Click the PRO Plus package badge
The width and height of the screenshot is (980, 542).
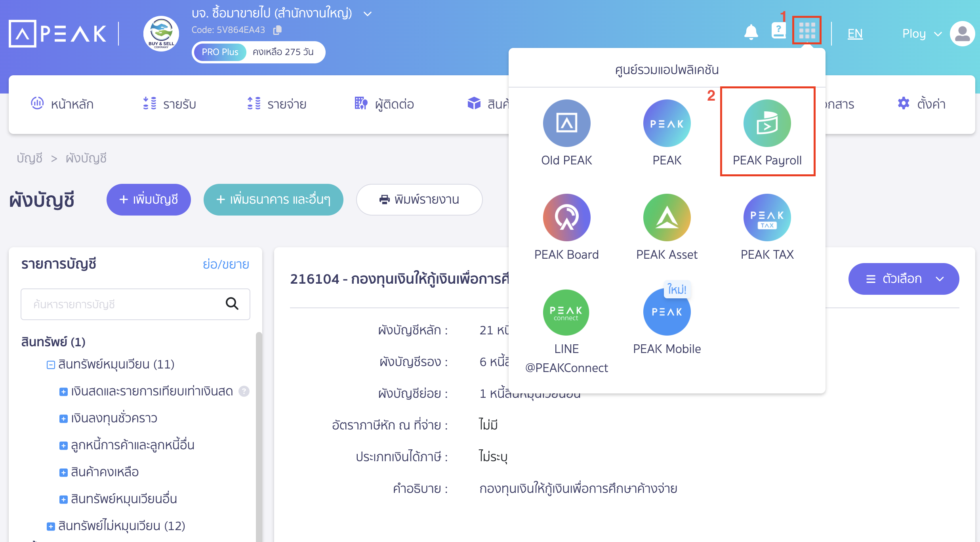click(220, 52)
